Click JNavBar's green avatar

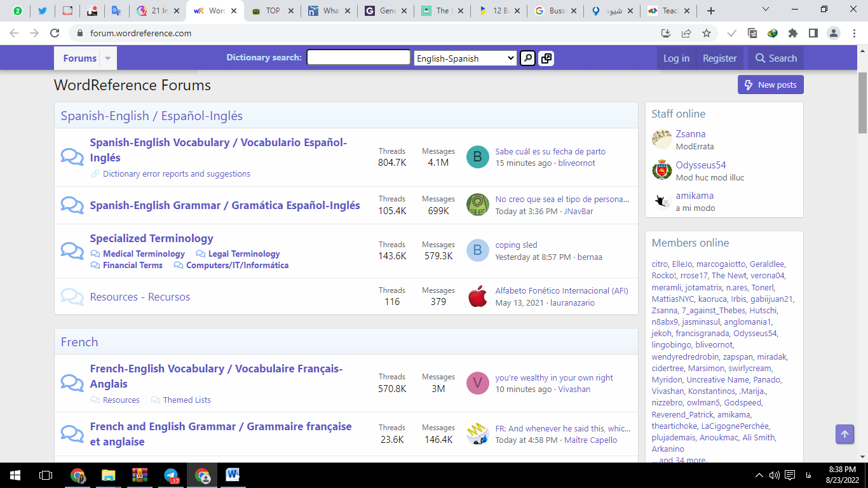coord(478,205)
